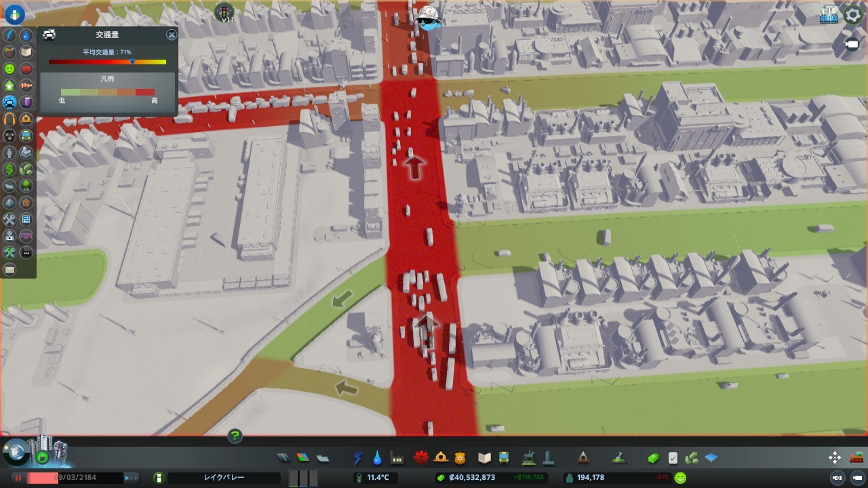Open the Water and Sewage build menu
The image size is (868, 488).
tap(377, 458)
